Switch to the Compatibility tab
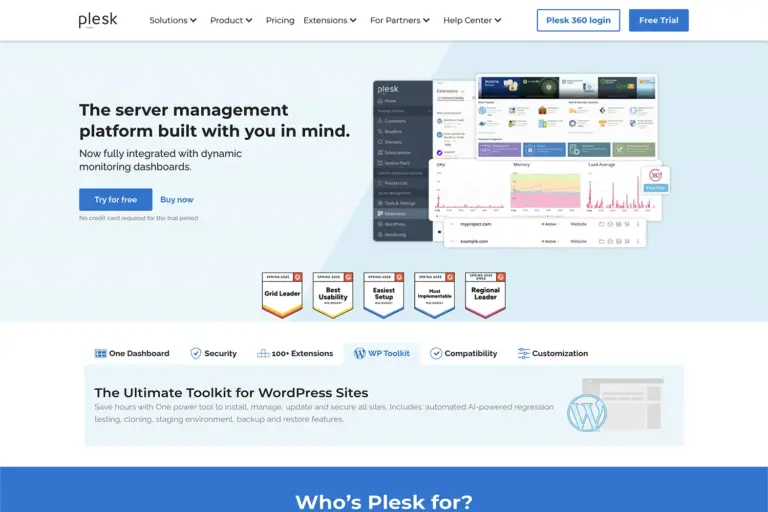The width and height of the screenshot is (768, 512). click(463, 353)
